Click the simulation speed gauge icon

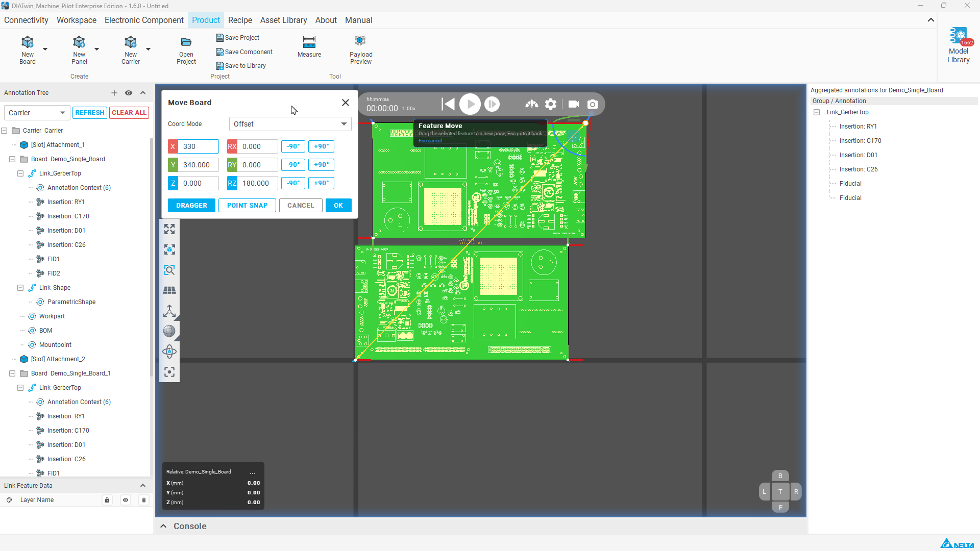click(532, 104)
